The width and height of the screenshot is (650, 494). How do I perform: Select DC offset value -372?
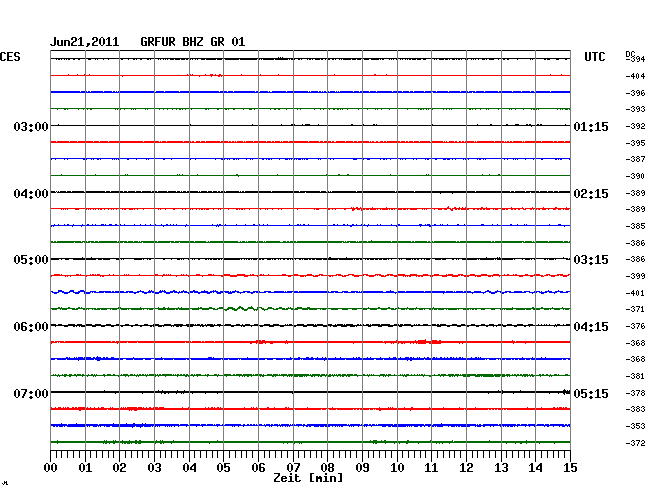tap(635, 443)
